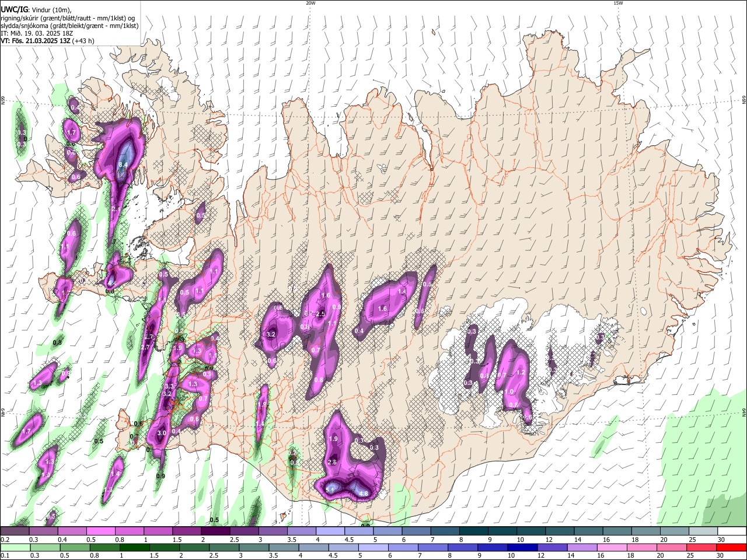Click the '8.4' precipitation value in Westfjords
The width and height of the screenshot is (747, 560).
[x=123, y=165]
